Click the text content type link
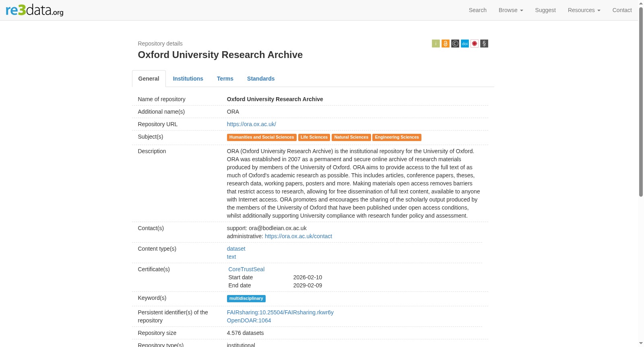Viewport: 644px width, 347px height. [x=231, y=257]
